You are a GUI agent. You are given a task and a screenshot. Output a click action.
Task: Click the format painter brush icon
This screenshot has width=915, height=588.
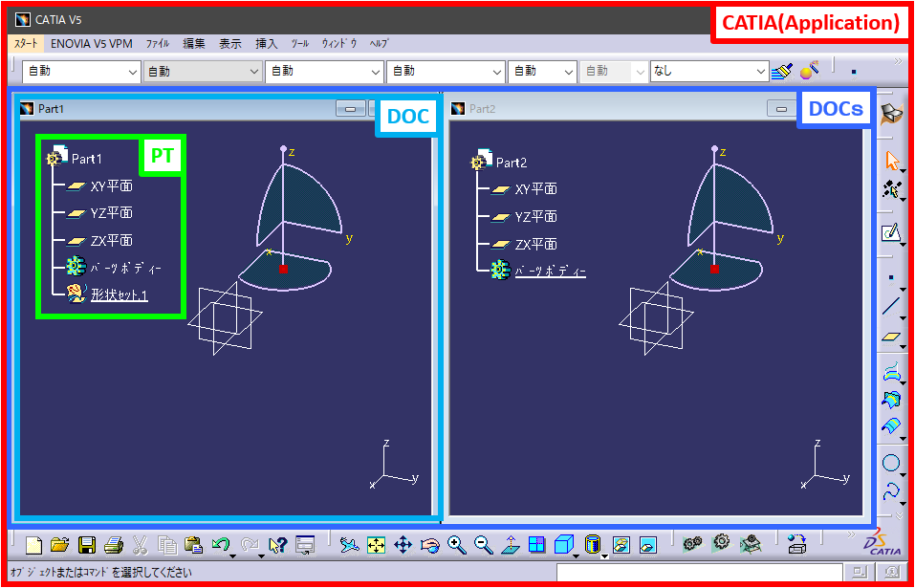coord(783,71)
